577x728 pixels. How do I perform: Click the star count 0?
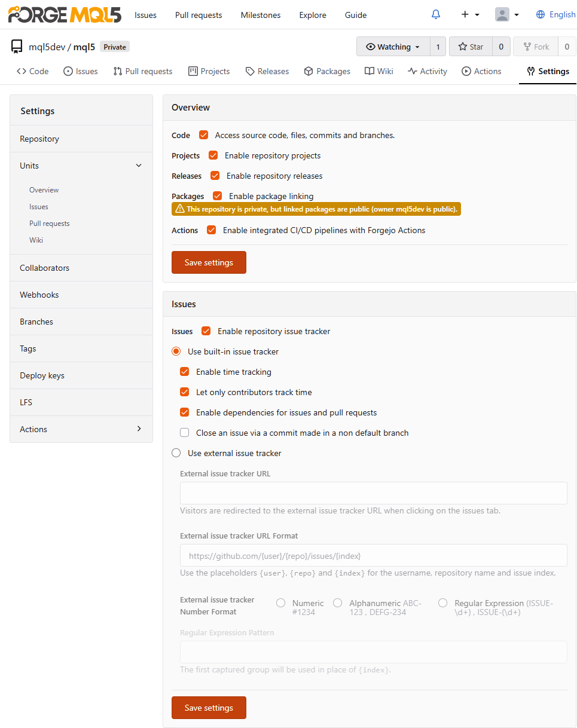(x=500, y=47)
